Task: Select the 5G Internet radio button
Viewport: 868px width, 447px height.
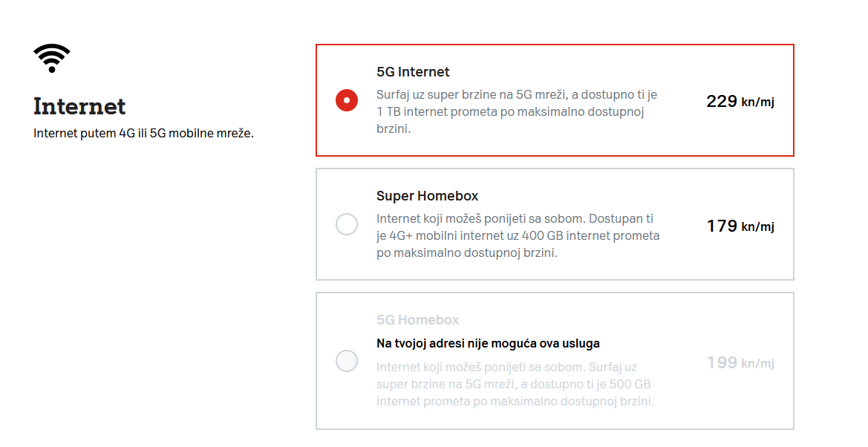Action: click(x=347, y=100)
